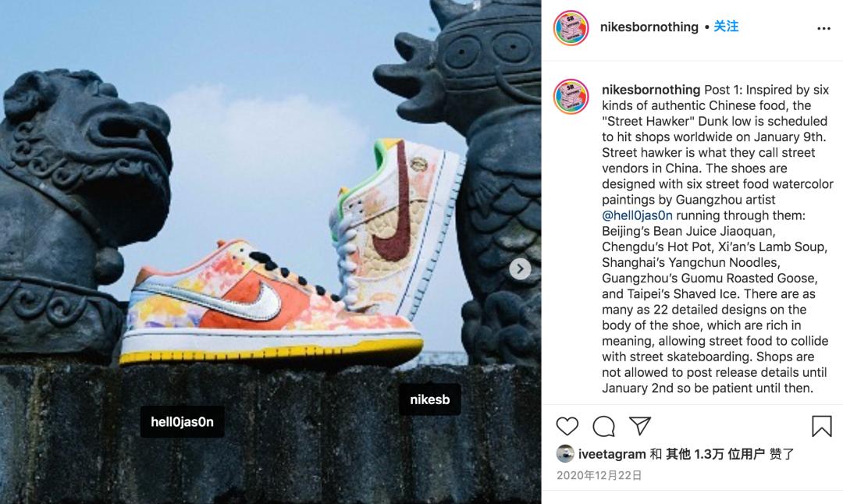
Task: Open comments via speech bubble icon
Action: pyautogui.click(x=603, y=426)
